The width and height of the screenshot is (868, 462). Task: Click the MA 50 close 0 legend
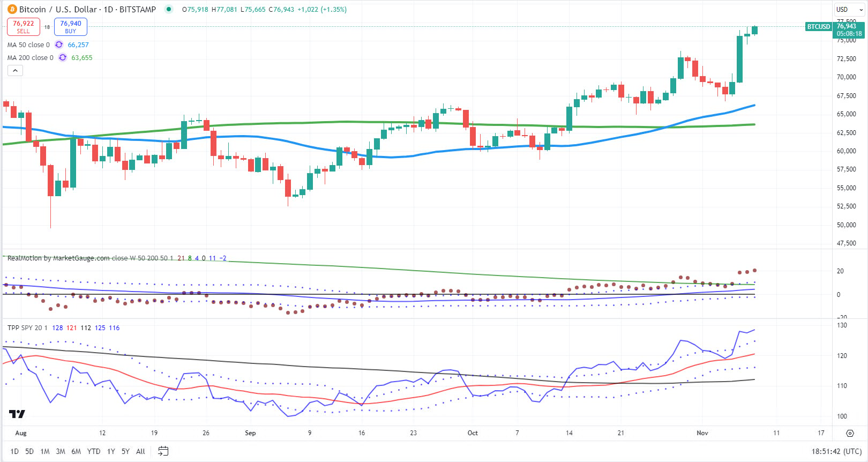pyautogui.click(x=28, y=44)
